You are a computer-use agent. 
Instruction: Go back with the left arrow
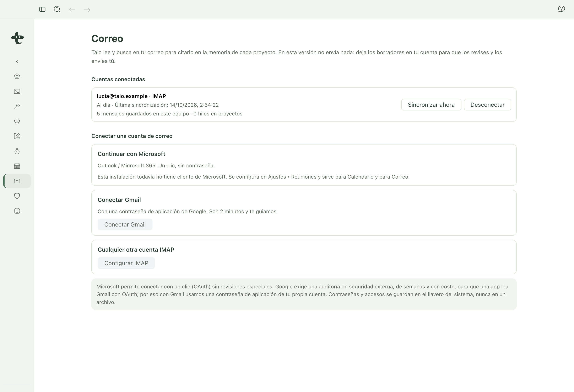(x=72, y=10)
